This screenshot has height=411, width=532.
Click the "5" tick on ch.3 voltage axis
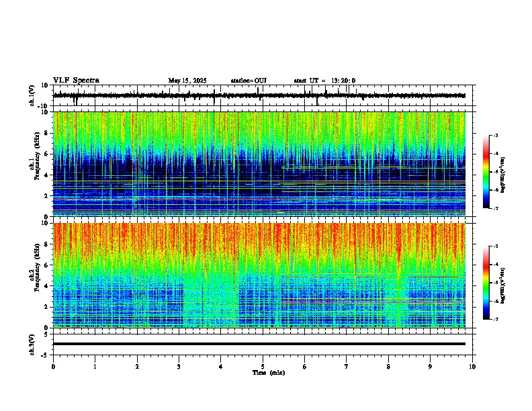[47, 334]
